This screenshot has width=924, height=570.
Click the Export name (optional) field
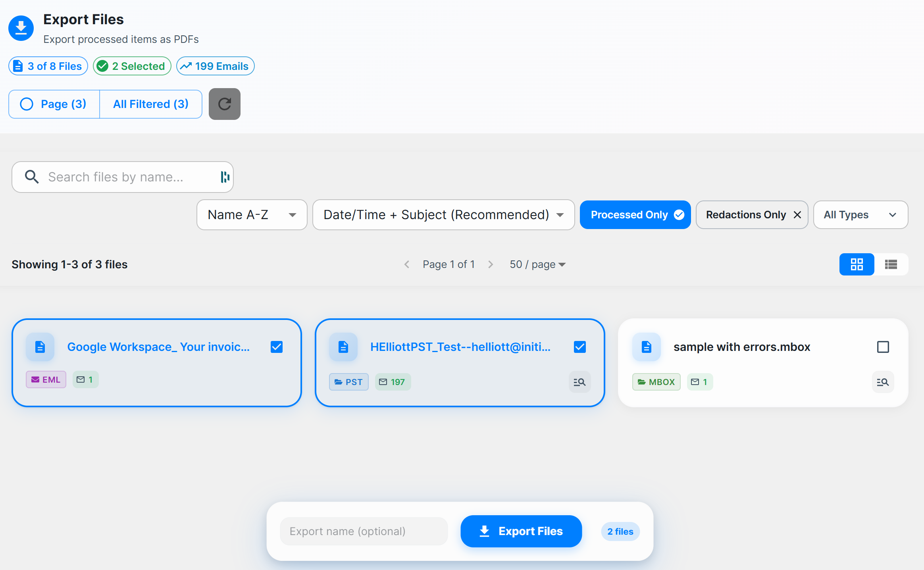click(x=364, y=531)
